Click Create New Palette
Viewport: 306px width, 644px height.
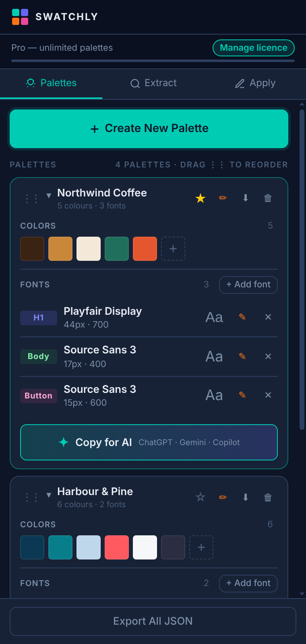click(x=149, y=129)
